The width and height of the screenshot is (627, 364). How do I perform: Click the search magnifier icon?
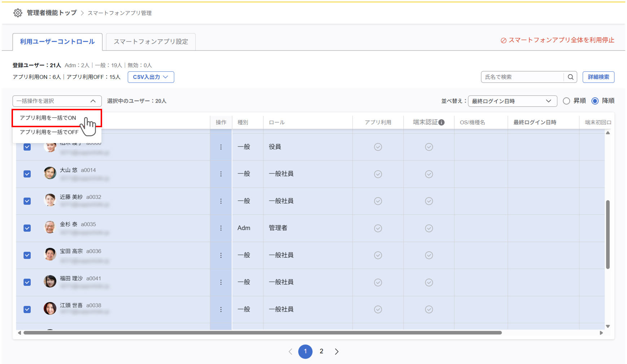(x=570, y=77)
